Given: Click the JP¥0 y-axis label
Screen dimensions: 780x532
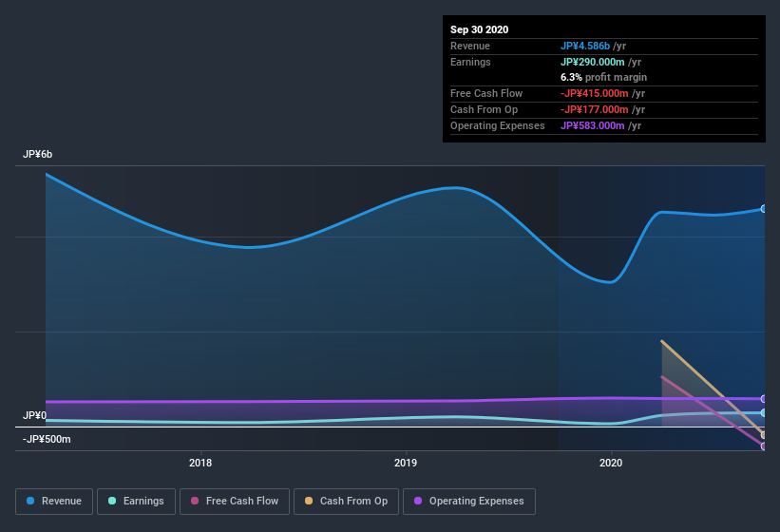Looking at the screenshot, I should tap(34, 415).
